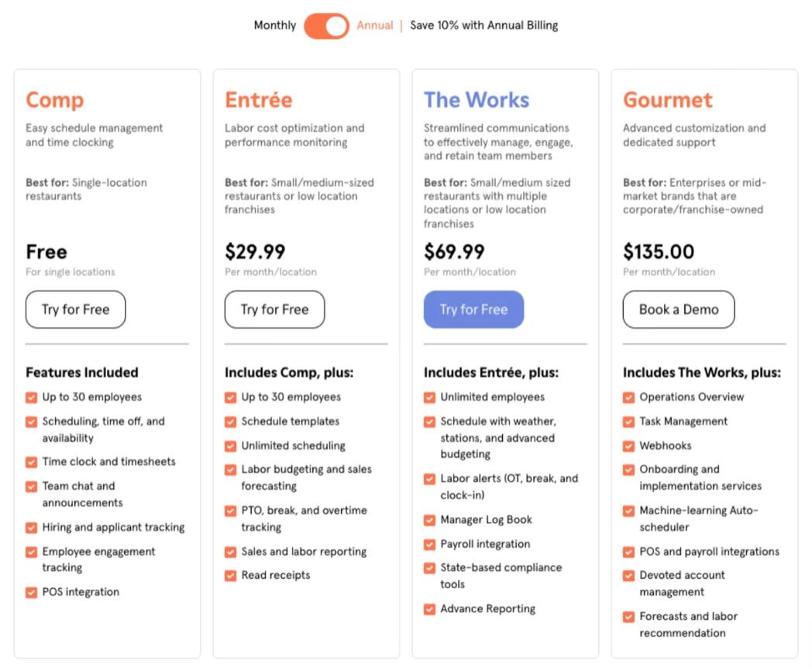Click the checkmark next to Webhooks in Gourmet
Screen dimensions: 812x671
pyautogui.click(x=628, y=445)
